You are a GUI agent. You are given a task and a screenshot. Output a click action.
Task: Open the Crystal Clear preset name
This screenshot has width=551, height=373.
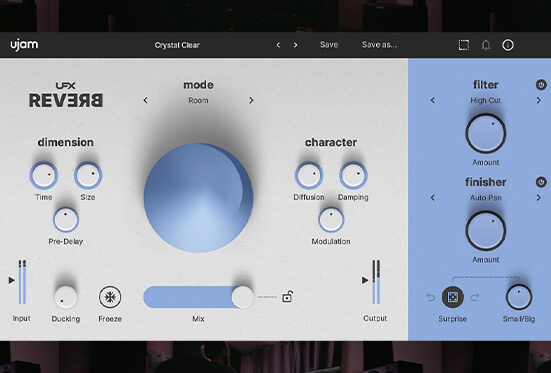click(x=177, y=45)
